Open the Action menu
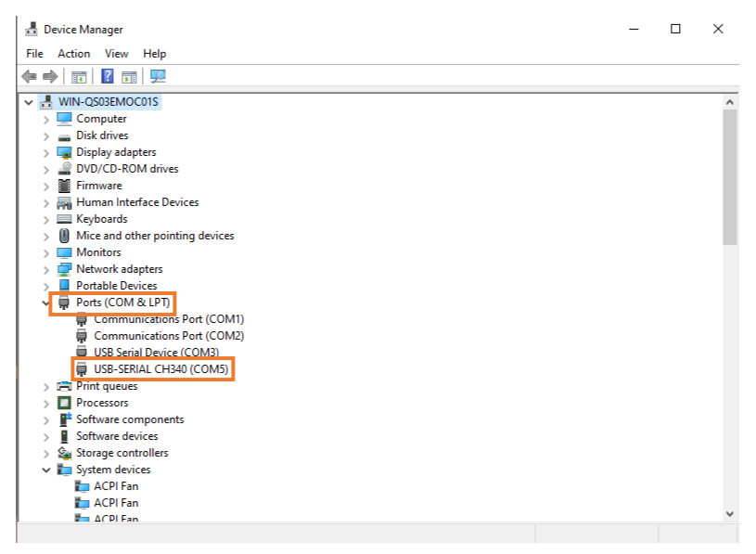The width and height of the screenshot is (756, 554). [x=74, y=54]
